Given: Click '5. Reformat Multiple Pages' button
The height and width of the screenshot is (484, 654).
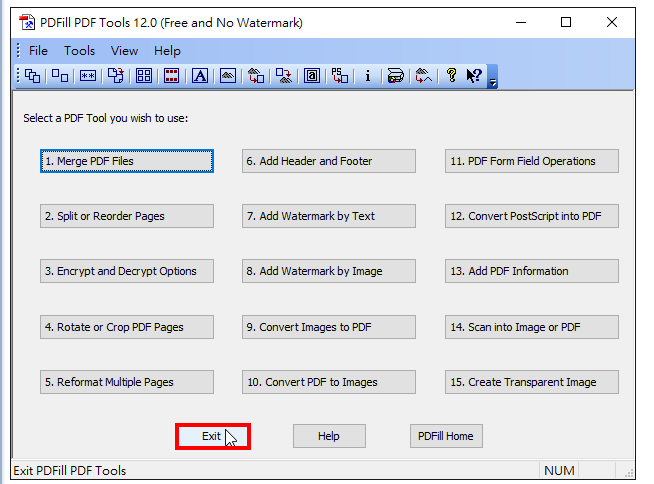Looking at the screenshot, I should click(x=127, y=382).
